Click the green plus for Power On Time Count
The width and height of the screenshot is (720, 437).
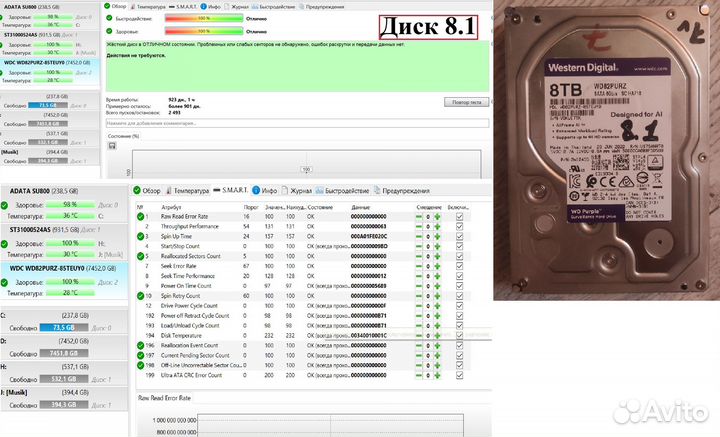click(x=437, y=286)
